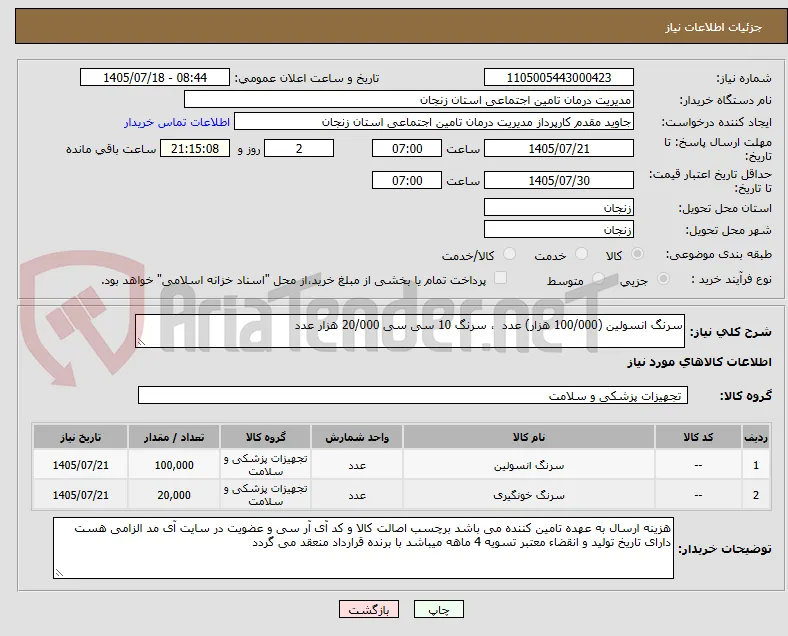Click the remaining days field showing 2
Viewport: 788px width, 636px height.
pos(299,148)
